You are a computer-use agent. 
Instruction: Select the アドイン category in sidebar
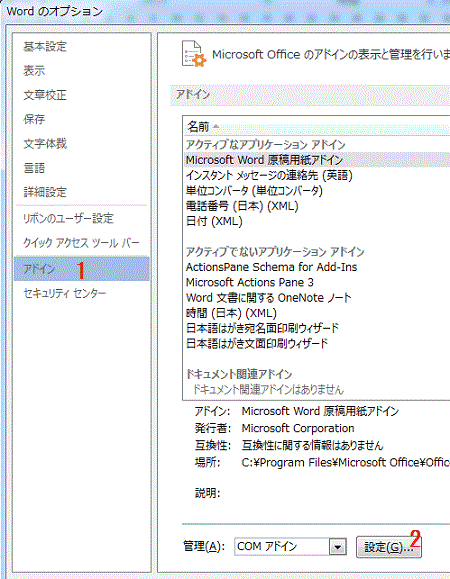pyautogui.click(x=82, y=269)
